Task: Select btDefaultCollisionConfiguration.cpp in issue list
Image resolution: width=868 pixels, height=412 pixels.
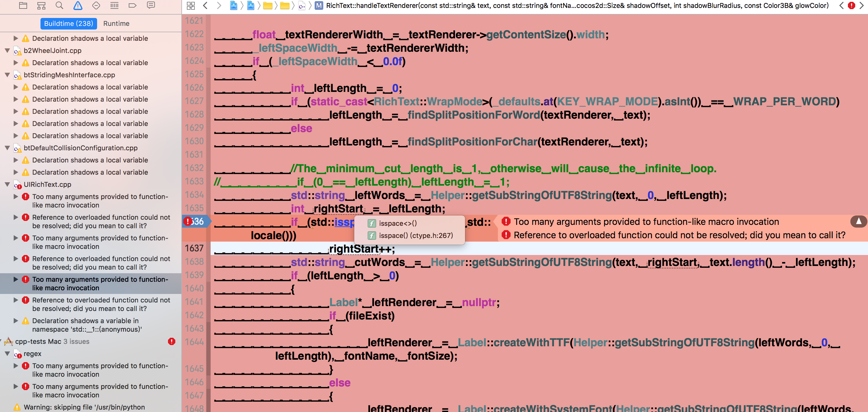Action: click(81, 148)
